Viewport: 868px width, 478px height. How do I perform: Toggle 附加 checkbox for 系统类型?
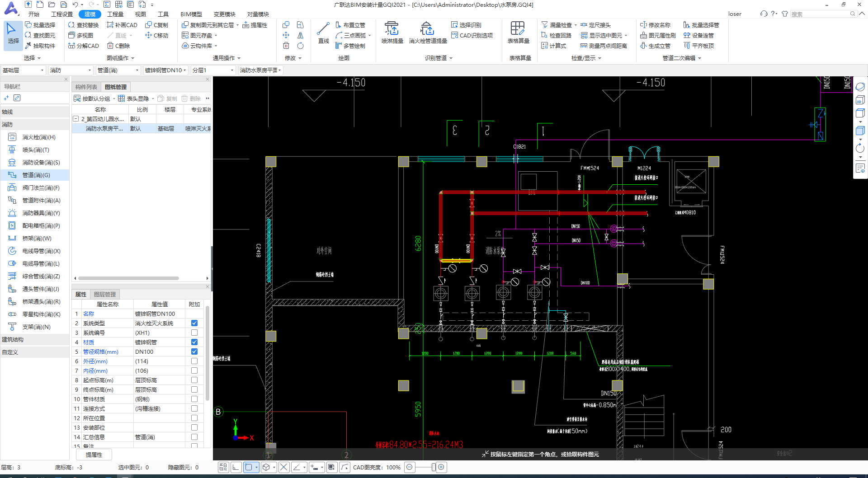point(194,323)
